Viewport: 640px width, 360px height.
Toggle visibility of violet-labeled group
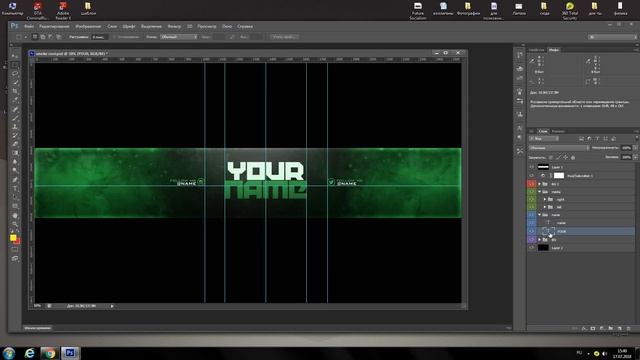pyautogui.click(x=531, y=240)
